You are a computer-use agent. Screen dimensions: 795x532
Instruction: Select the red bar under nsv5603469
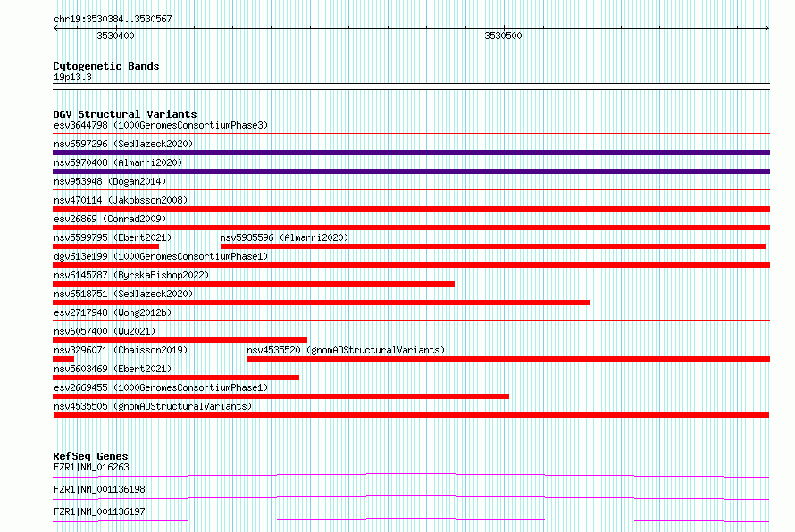point(176,378)
